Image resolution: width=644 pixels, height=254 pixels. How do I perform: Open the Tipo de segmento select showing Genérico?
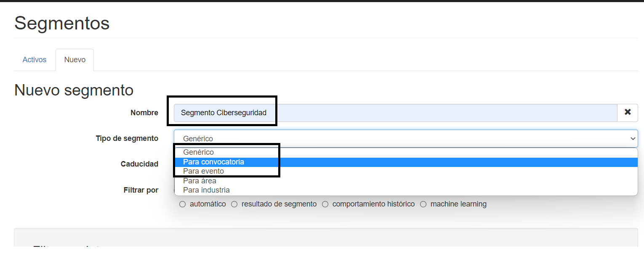[406, 139]
